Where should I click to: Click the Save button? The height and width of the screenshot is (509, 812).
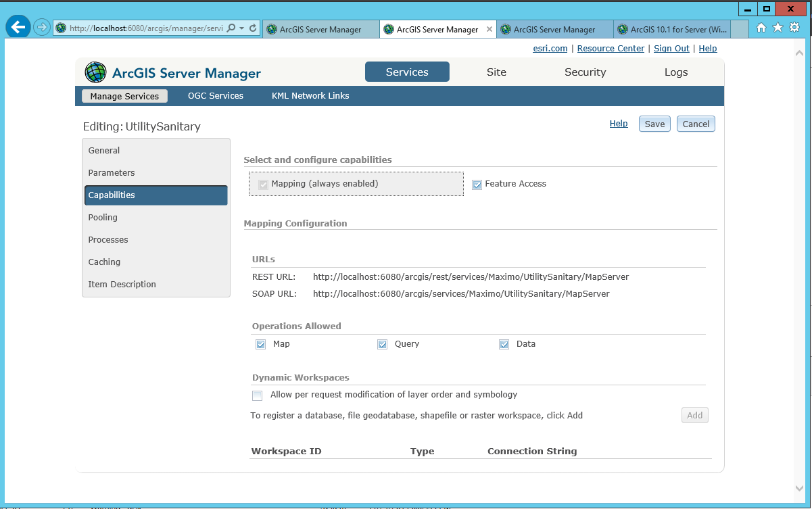pyautogui.click(x=654, y=124)
